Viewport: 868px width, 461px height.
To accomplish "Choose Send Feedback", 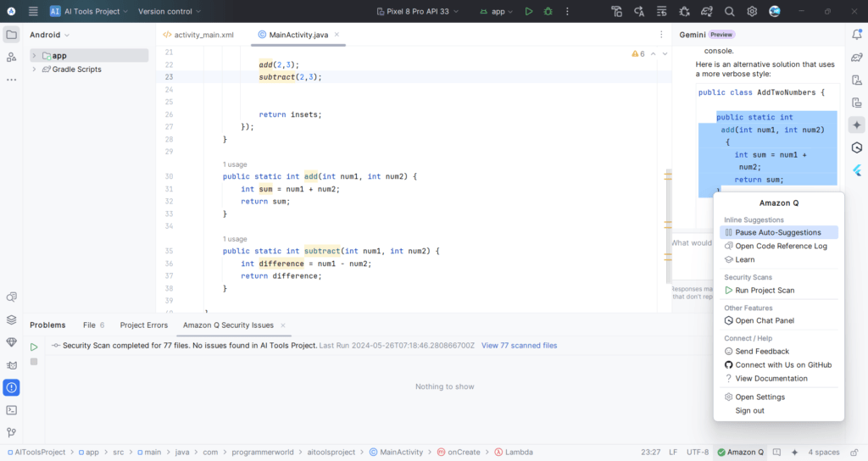I will pyautogui.click(x=779, y=352).
